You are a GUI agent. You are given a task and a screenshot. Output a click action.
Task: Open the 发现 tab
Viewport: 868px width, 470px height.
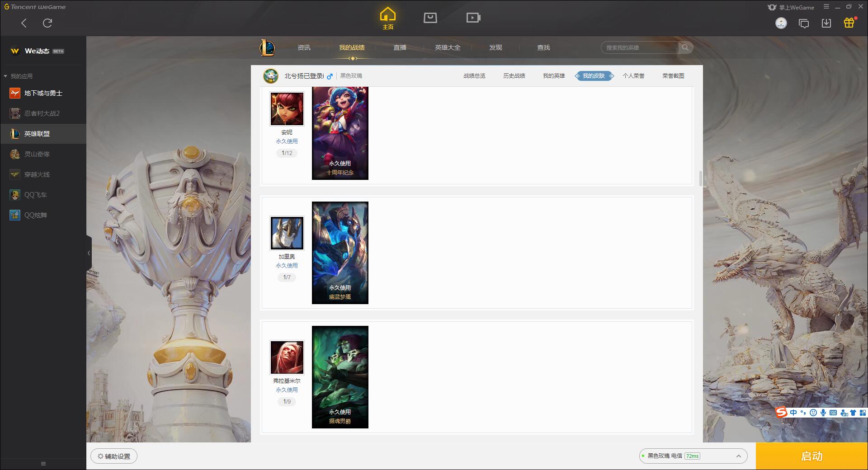495,47
